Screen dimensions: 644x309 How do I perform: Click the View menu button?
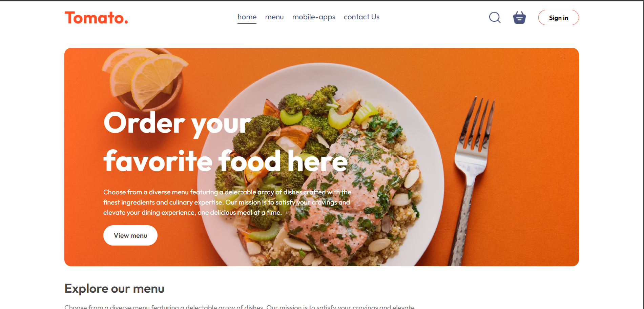pos(130,235)
